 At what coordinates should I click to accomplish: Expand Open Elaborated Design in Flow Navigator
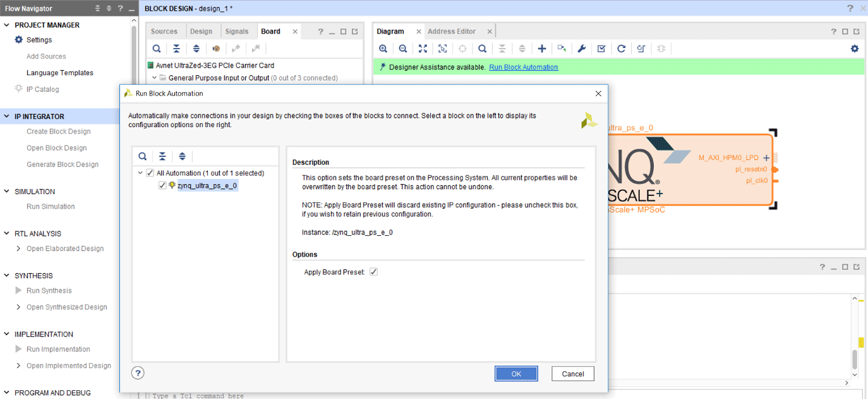tap(18, 249)
